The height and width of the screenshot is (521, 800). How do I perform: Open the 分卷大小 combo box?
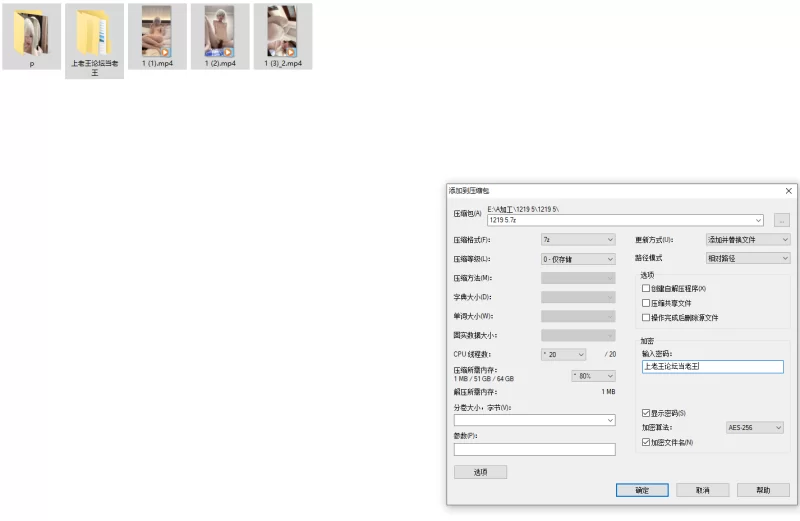pyautogui.click(x=535, y=420)
